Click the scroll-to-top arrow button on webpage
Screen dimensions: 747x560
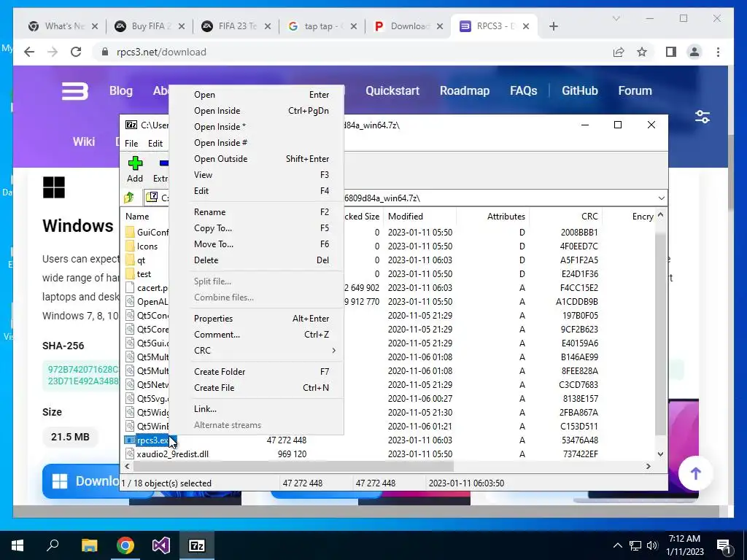[x=695, y=473]
